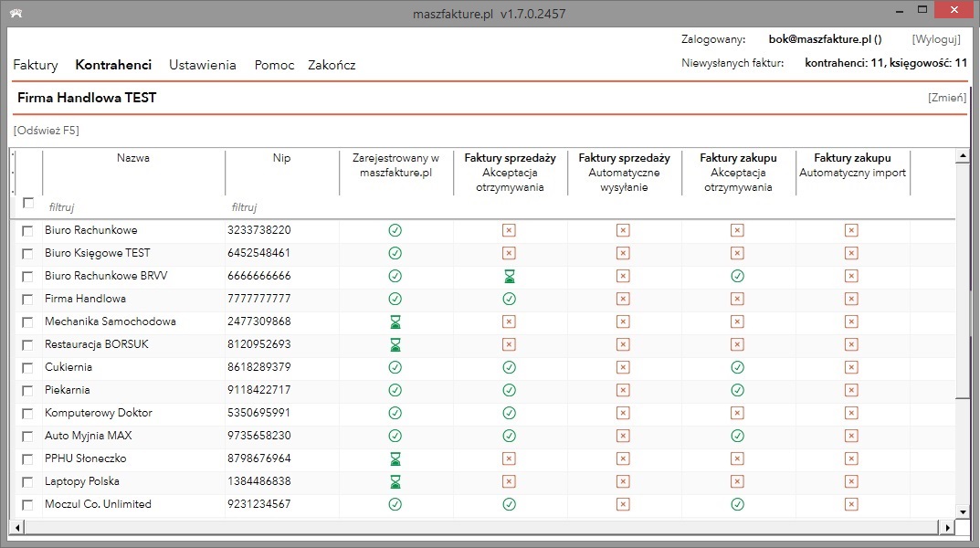This screenshot has width=980, height=548.
Task: Check the Komputerowy Doktor checkbox
Action: click(x=27, y=414)
